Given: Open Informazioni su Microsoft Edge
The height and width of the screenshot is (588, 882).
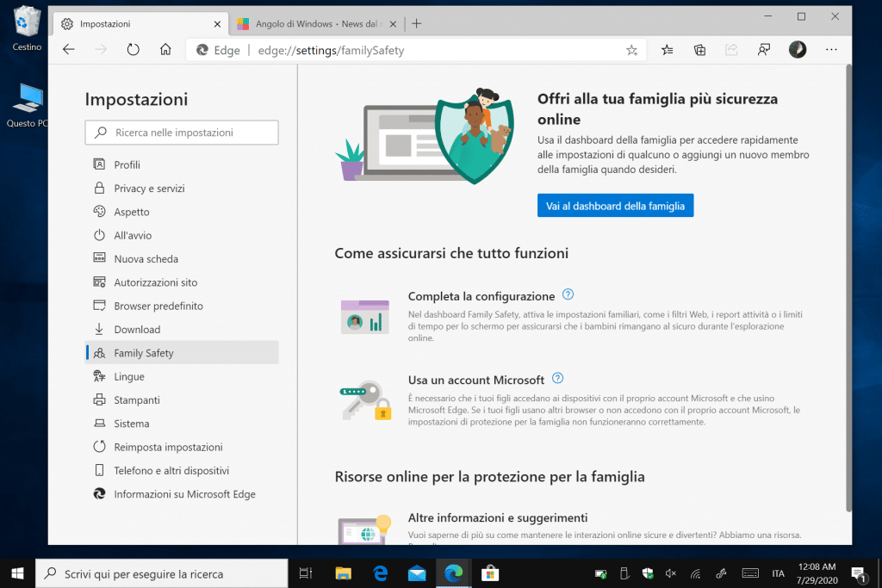Looking at the screenshot, I should tap(184, 494).
